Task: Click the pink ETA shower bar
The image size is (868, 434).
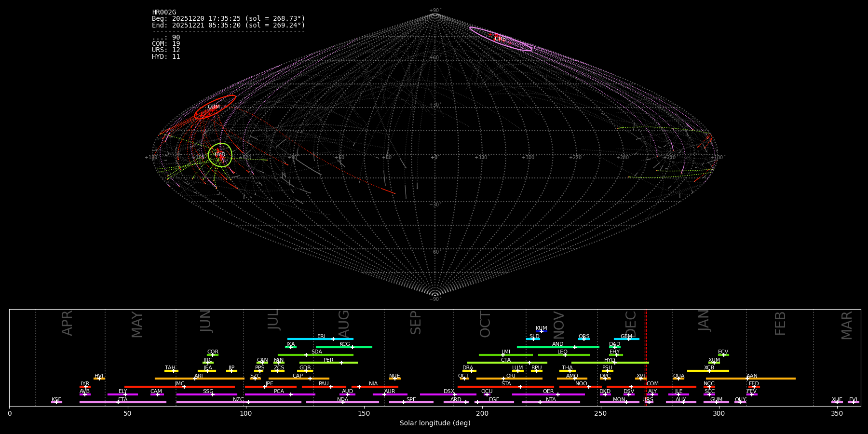Action: click(122, 402)
